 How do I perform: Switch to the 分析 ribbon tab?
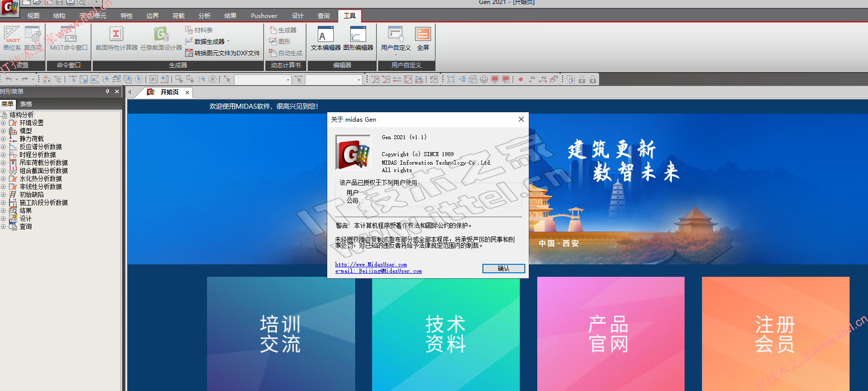(205, 16)
